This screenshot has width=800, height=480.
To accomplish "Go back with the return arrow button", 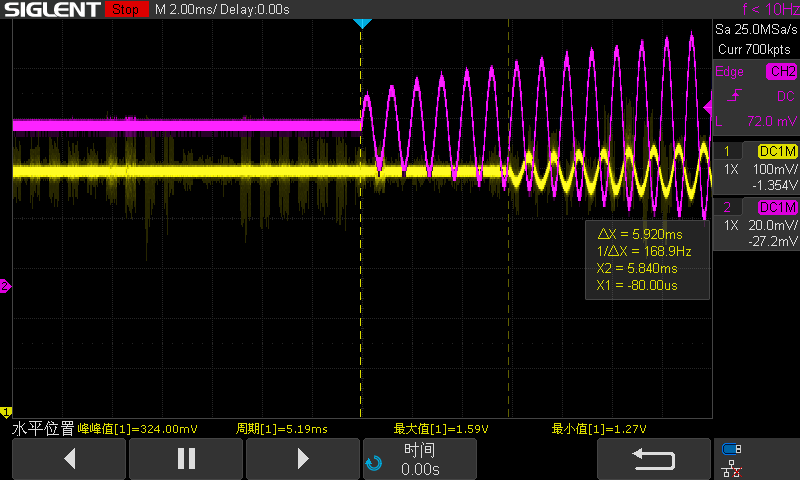I will coord(654,459).
